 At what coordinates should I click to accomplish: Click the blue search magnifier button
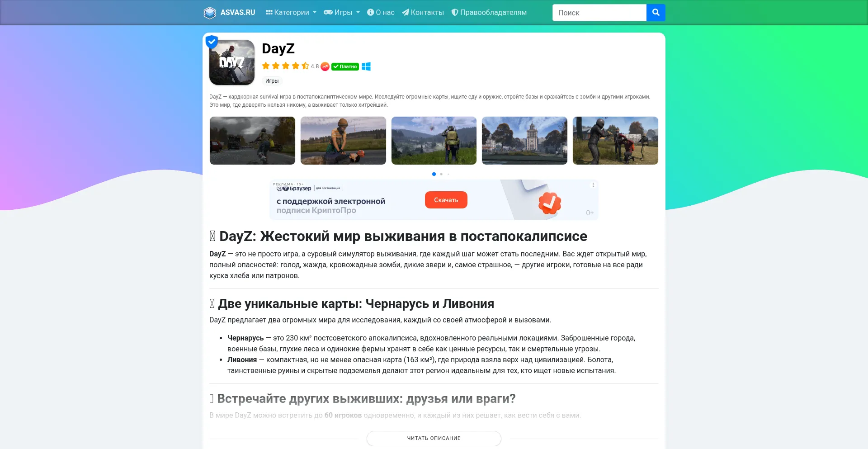656,13
